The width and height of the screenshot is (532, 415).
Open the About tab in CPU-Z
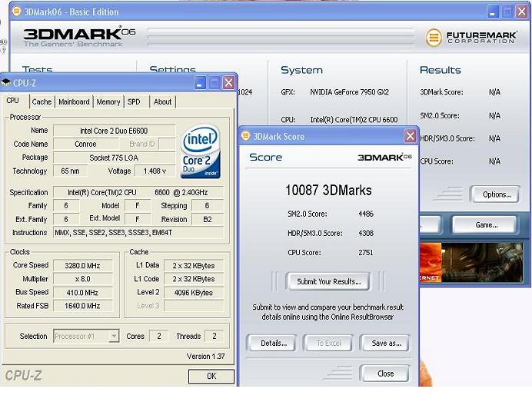[x=162, y=101]
